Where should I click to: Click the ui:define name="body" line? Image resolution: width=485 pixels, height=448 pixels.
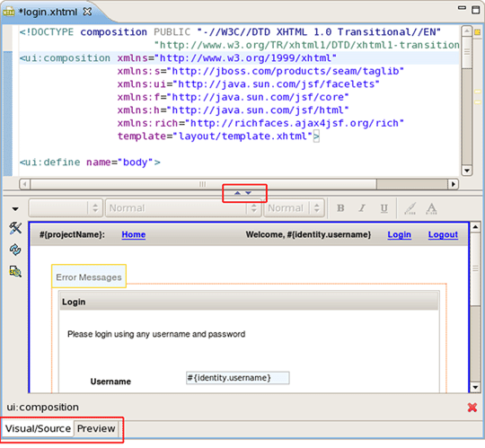[90, 162]
